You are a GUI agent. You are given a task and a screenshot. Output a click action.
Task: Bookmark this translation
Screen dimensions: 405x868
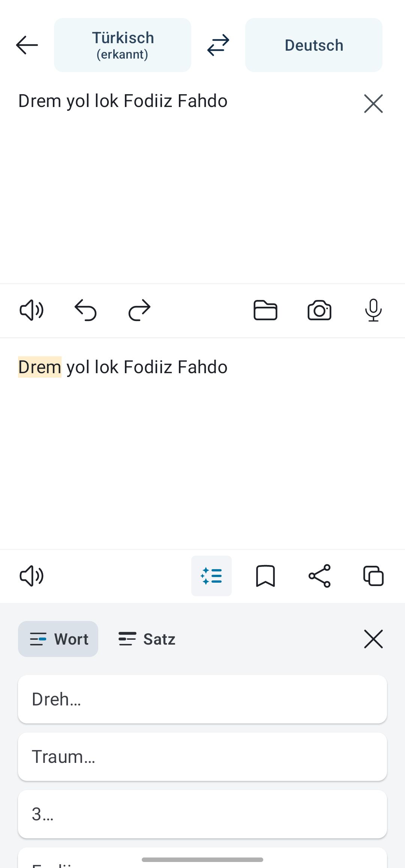coord(265,576)
